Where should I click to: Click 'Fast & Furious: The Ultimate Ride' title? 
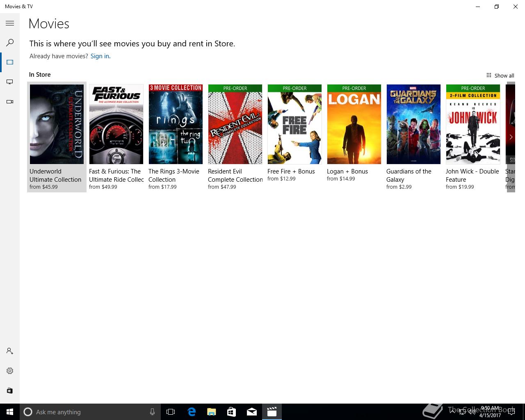pyautogui.click(x=116, y=176)
